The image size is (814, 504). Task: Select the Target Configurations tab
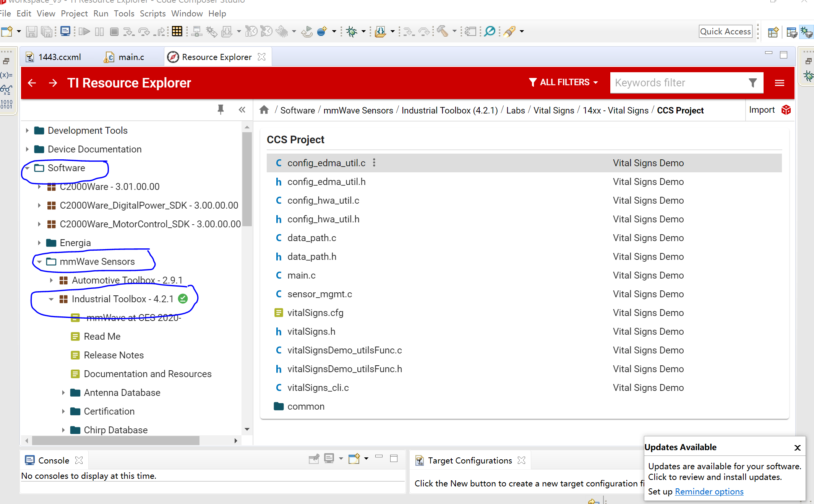click(470, 460)
